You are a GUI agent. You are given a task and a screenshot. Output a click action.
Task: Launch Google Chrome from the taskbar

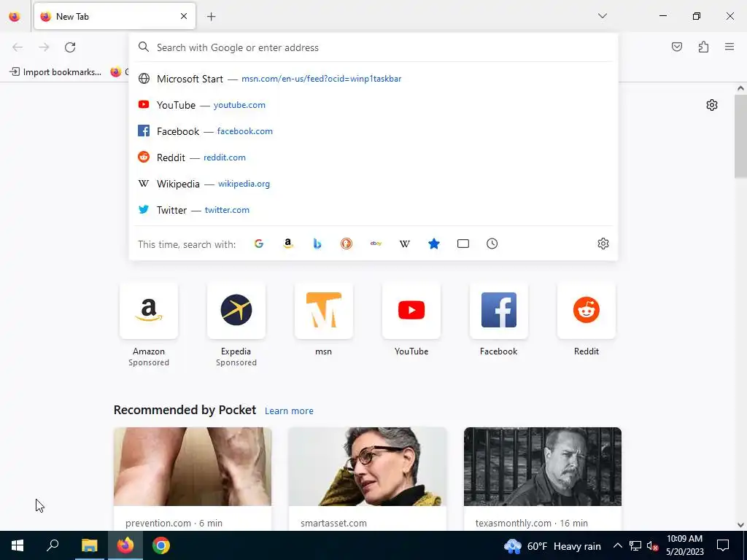click(x=161, y=545)
